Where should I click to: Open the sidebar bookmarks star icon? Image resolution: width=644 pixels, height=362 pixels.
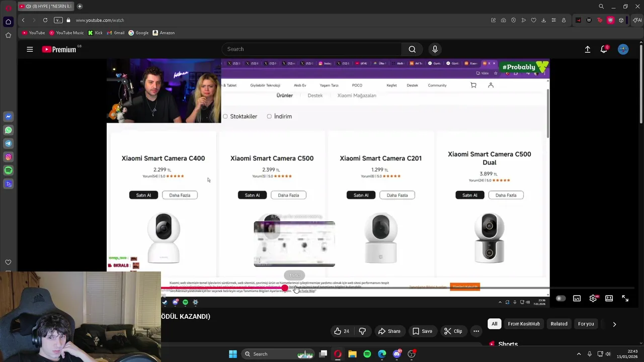click(8, 35)
